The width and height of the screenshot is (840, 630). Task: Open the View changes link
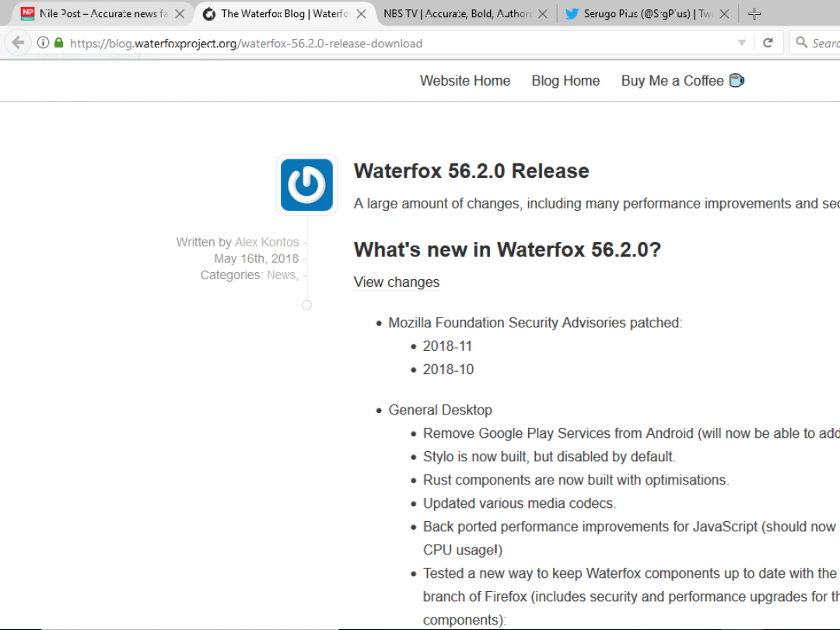[x=397, y=282]
